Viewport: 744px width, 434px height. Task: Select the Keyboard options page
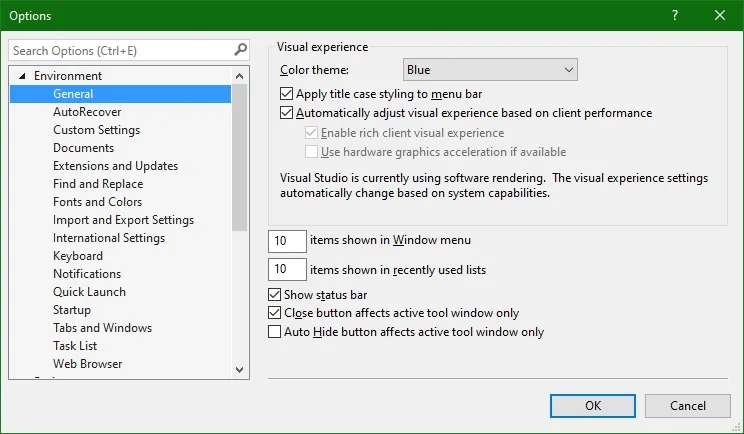78,256
